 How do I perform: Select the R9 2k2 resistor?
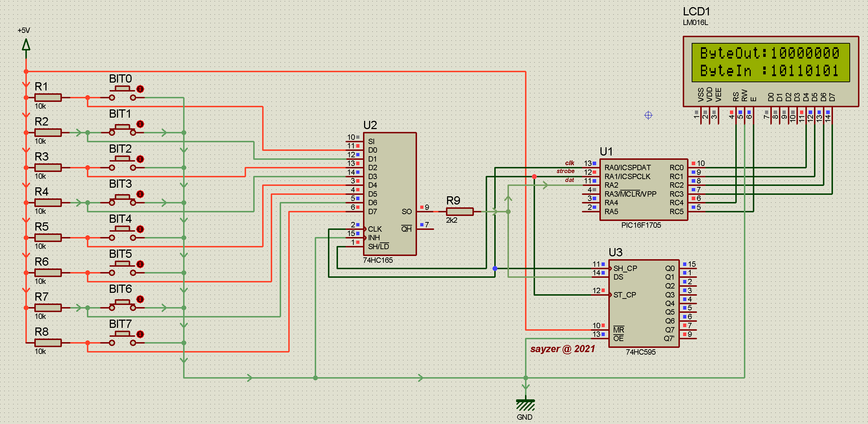coord(460,212)
